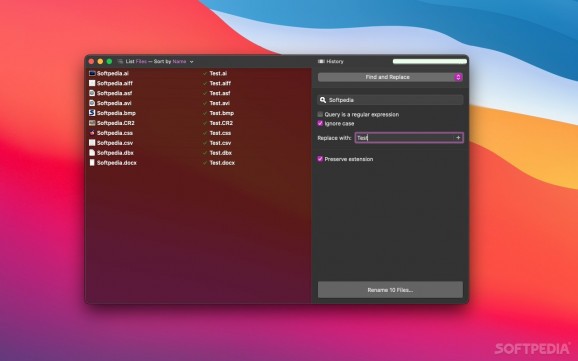Click the checkmark beside Test.docx
Image resolution: width=578 pixels, height=361 pixels.
coord(205,163)
